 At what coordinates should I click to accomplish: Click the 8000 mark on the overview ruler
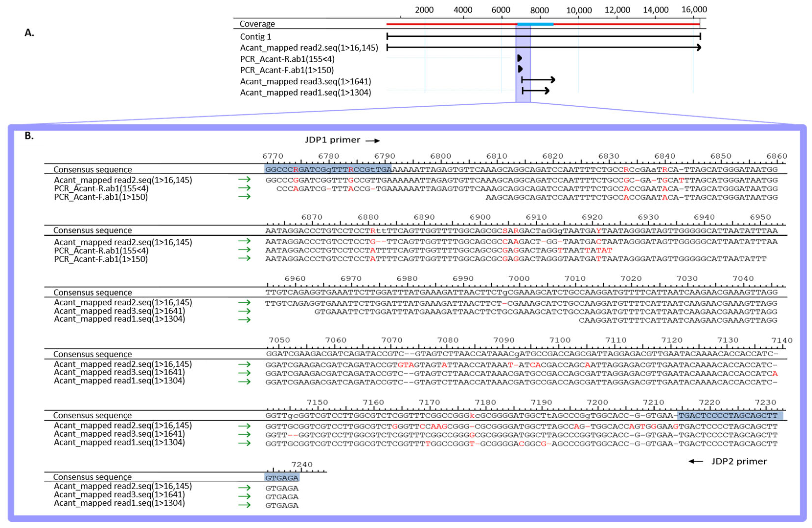pos(539,10)
